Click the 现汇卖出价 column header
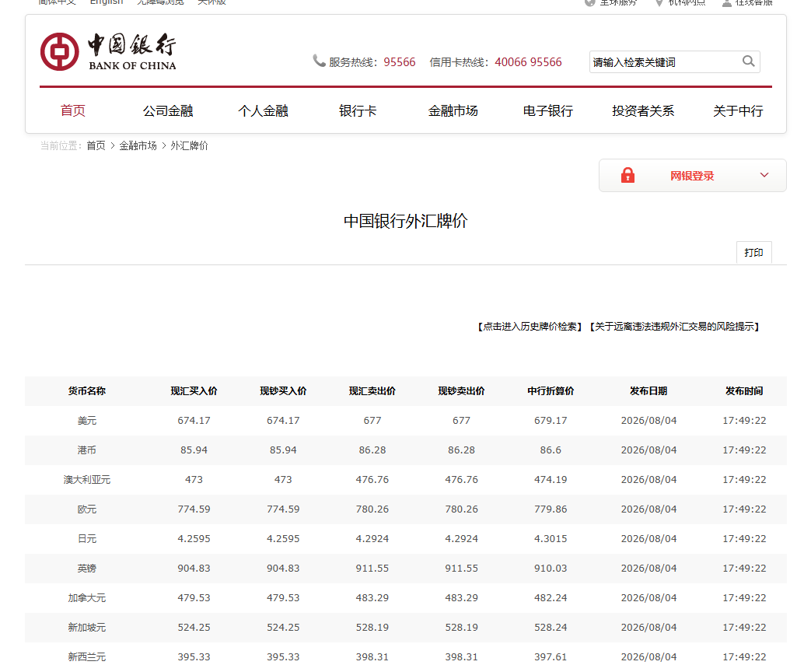The image size is (811, 672). pyautogui.click(x=372, y=391)
